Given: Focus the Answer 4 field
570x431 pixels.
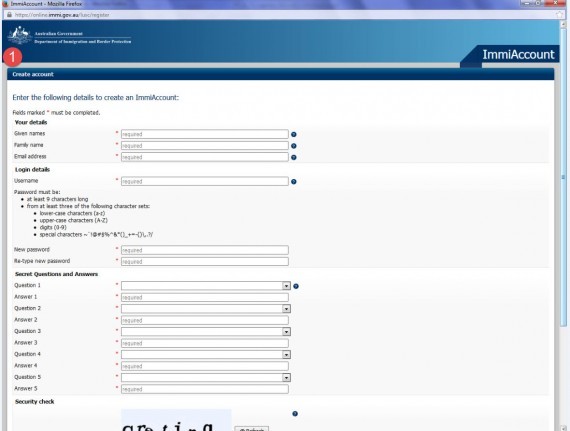Looking at the screenshot, I should point(205,366).
